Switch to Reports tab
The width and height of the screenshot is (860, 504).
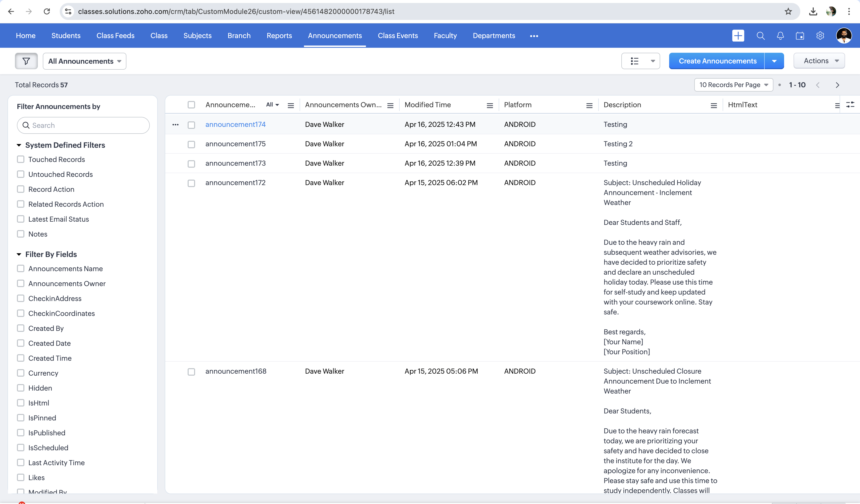click(x=279, y=36)
